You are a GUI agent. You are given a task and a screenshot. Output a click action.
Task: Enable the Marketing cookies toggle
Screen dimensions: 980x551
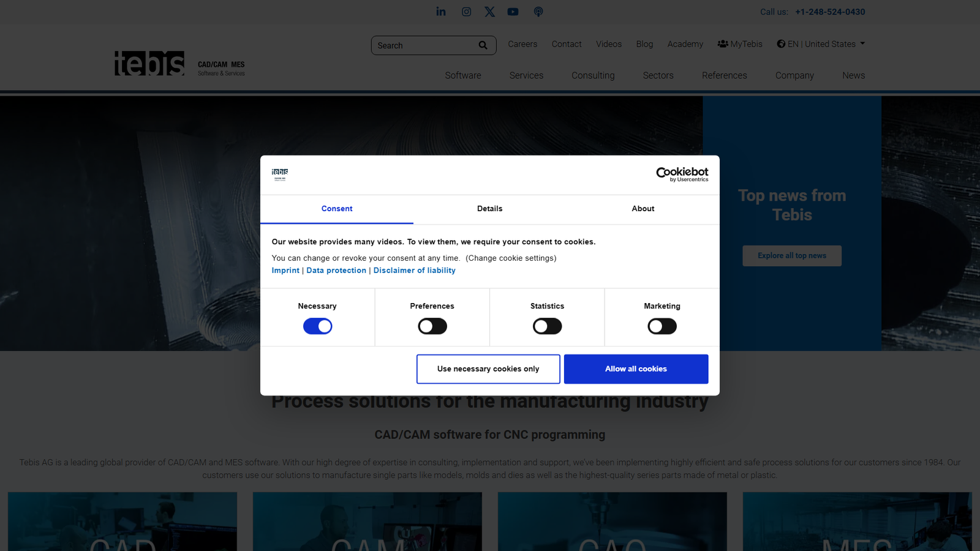[x=662, y=326]
